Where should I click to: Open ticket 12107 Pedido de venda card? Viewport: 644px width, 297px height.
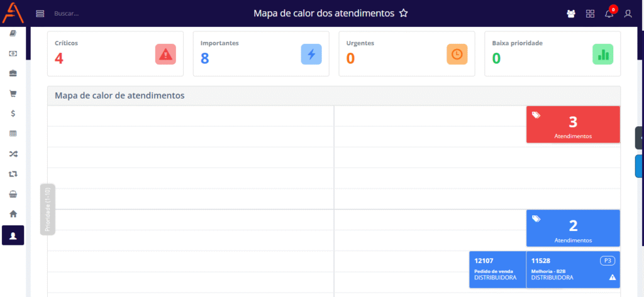[x=497, y=269]
